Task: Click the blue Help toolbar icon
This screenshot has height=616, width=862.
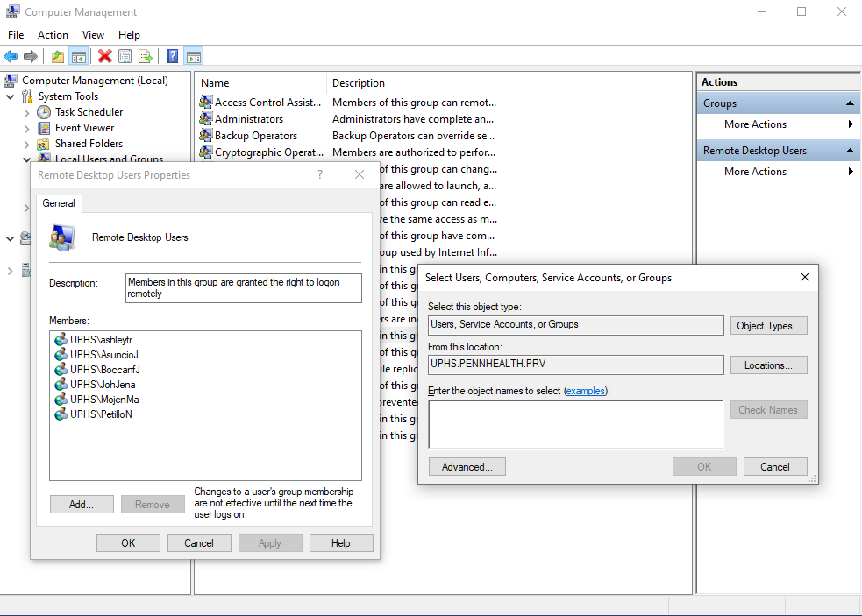Action: [x=172, y=56]
